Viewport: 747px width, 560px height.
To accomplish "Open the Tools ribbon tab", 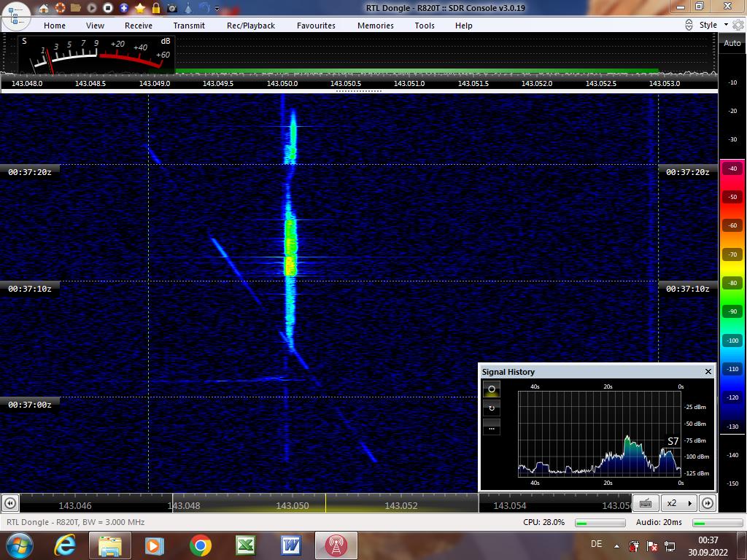I will click(x=425, y=26).
